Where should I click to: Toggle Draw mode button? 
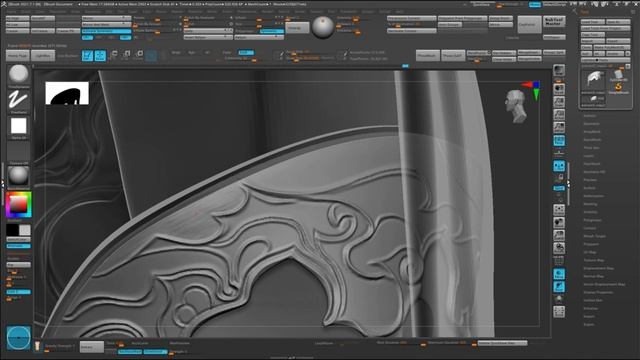100,56
